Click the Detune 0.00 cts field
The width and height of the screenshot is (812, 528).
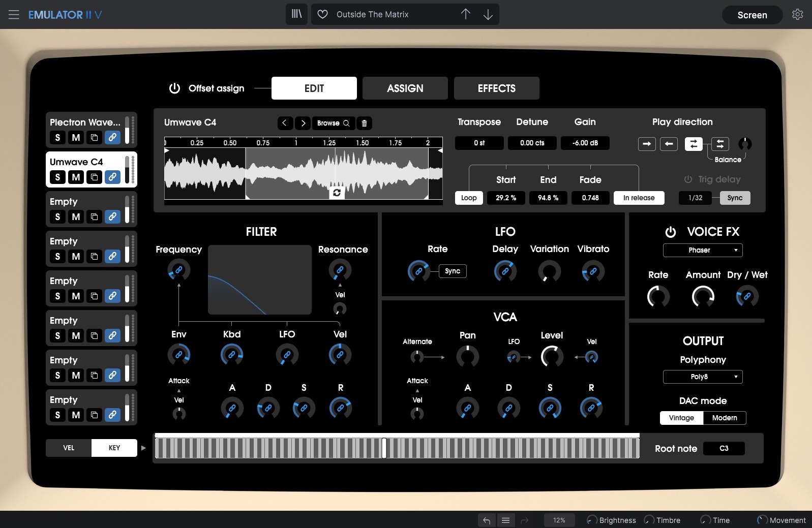pos(532,143)
